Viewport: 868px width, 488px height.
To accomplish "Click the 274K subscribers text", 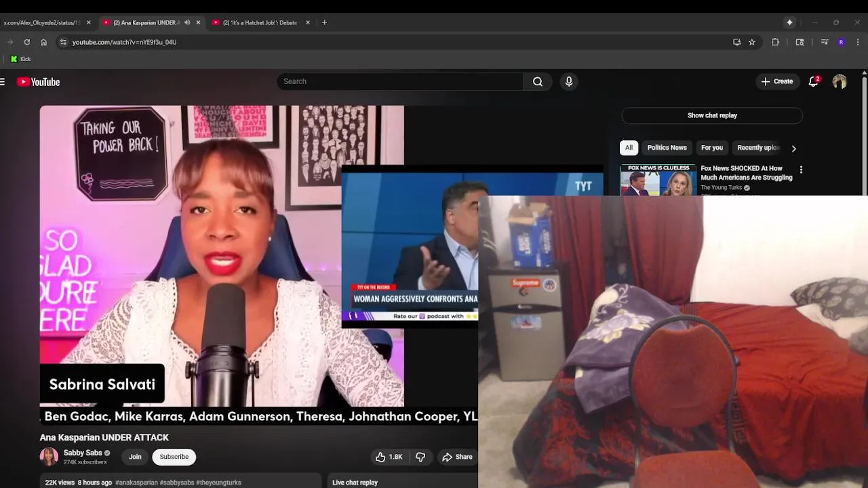I will coord(85,462).
